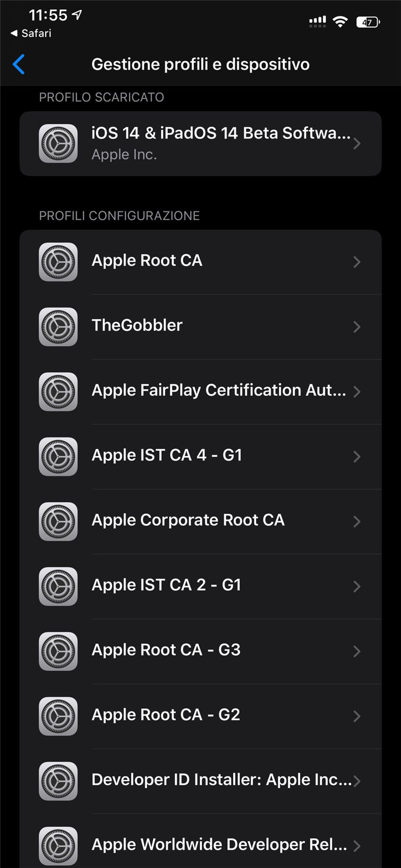This screenshot has height=868, width=401.
Task: Tap the Wi-Fi icon in status bar
Action: [x=340, y=22]
